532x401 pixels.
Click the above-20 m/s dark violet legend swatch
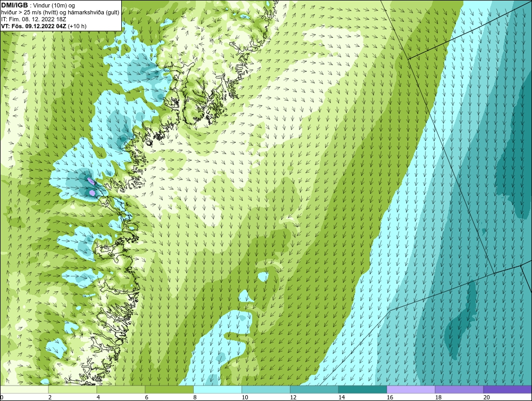(508, 389)
